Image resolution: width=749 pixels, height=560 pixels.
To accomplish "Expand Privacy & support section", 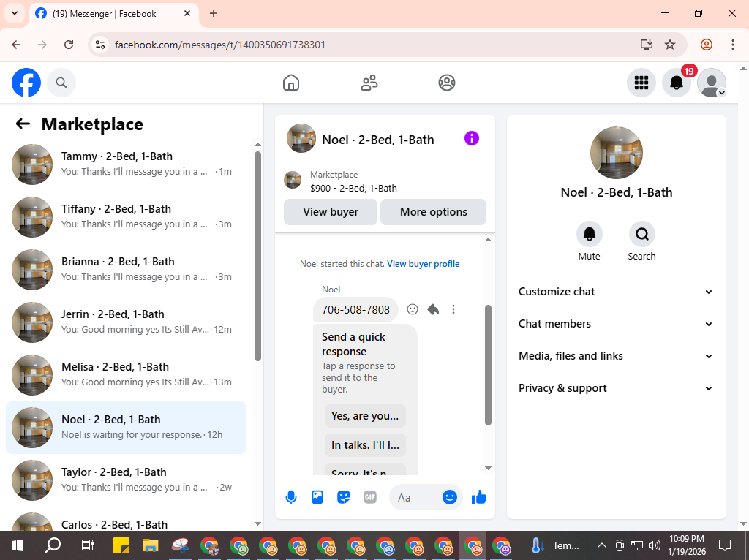I will coord(616,388).
